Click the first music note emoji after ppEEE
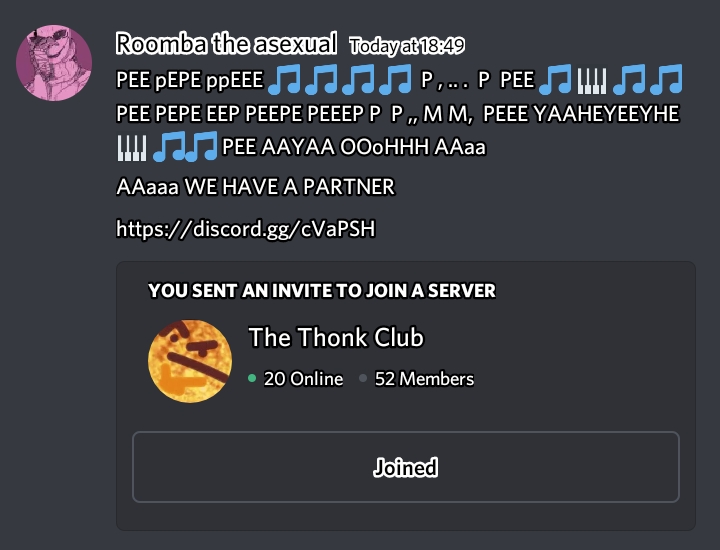 (284, 79)
